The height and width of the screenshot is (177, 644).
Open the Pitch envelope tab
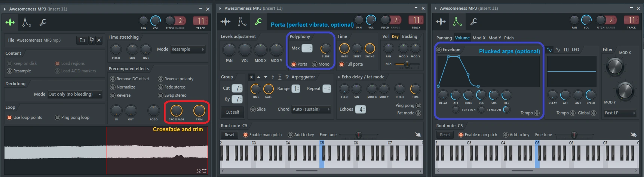pyautogui.click(x=509, y=38)
